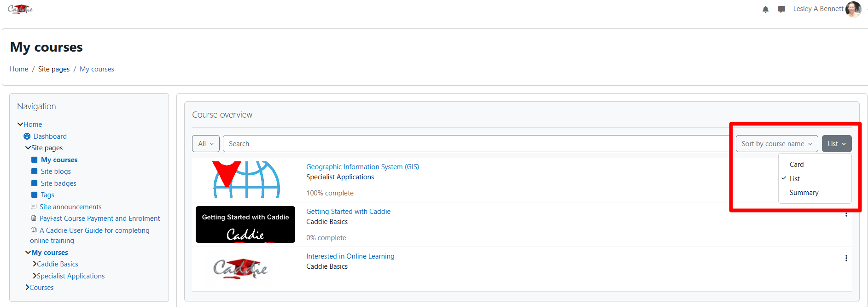Open Geographic Information System (GIS) course link

click(362, 167)
